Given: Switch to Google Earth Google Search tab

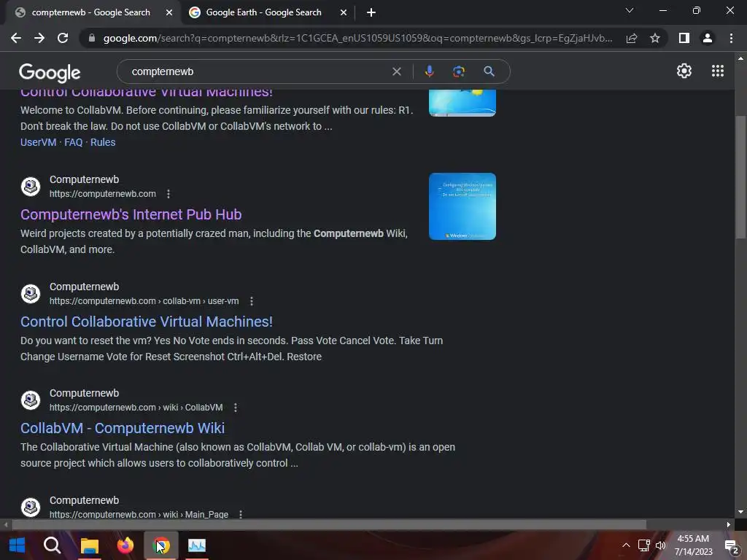Looking at the screenshot, I should (263, 12).
